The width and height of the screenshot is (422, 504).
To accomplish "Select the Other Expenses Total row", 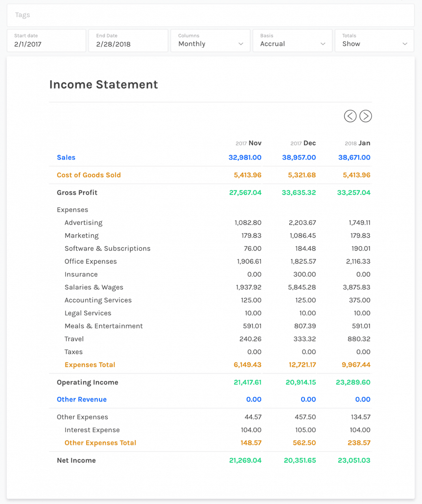I will point(100,442).
